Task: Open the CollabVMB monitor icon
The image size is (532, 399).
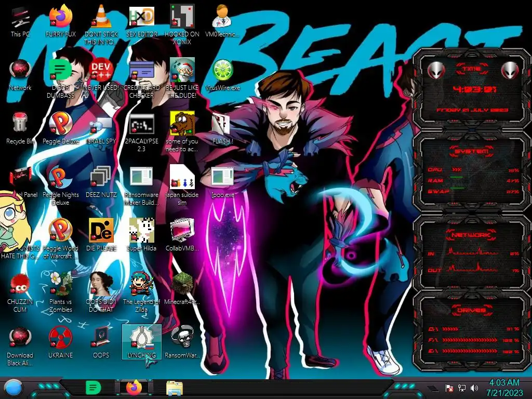Action: click(x=182, y=235)
